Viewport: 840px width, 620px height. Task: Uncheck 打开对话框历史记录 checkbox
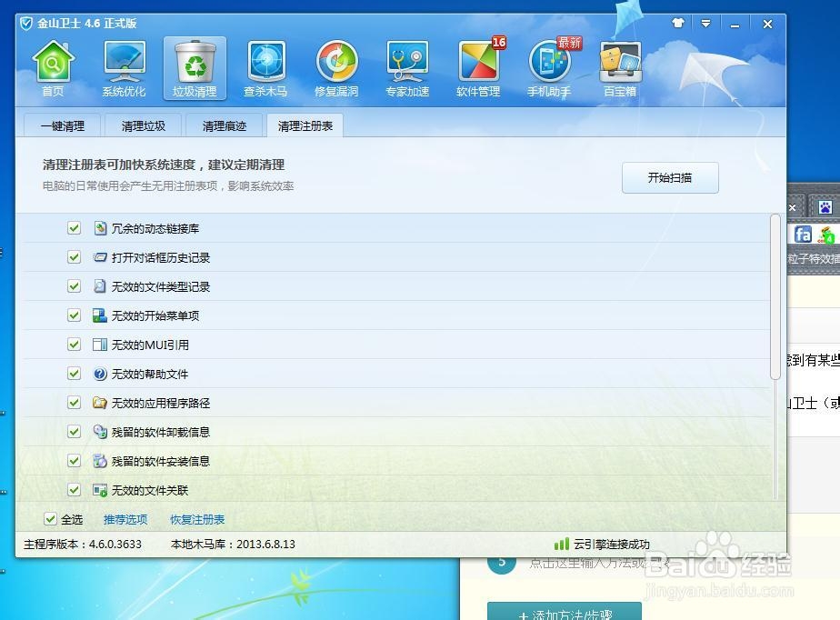(74, 257)
